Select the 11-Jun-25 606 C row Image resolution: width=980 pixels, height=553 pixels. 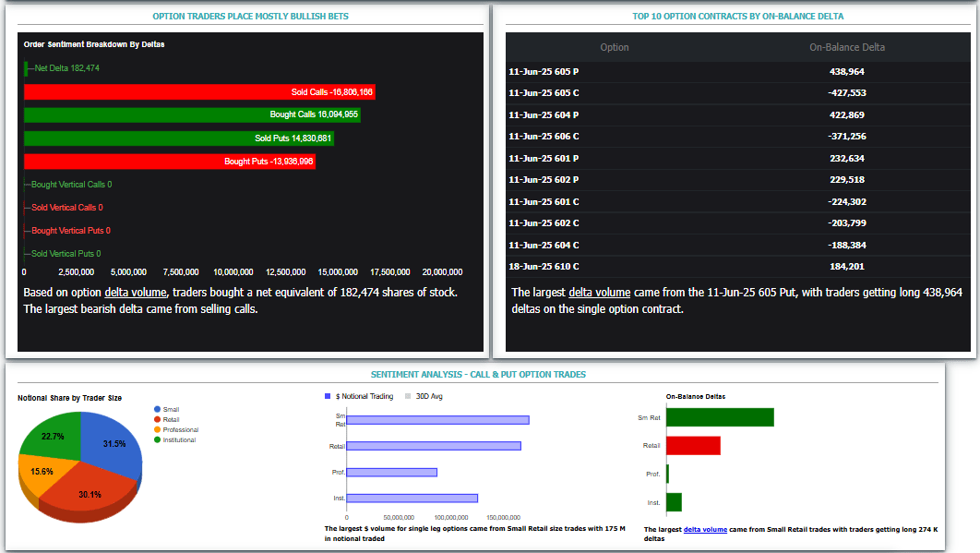(x=737, y=137)
